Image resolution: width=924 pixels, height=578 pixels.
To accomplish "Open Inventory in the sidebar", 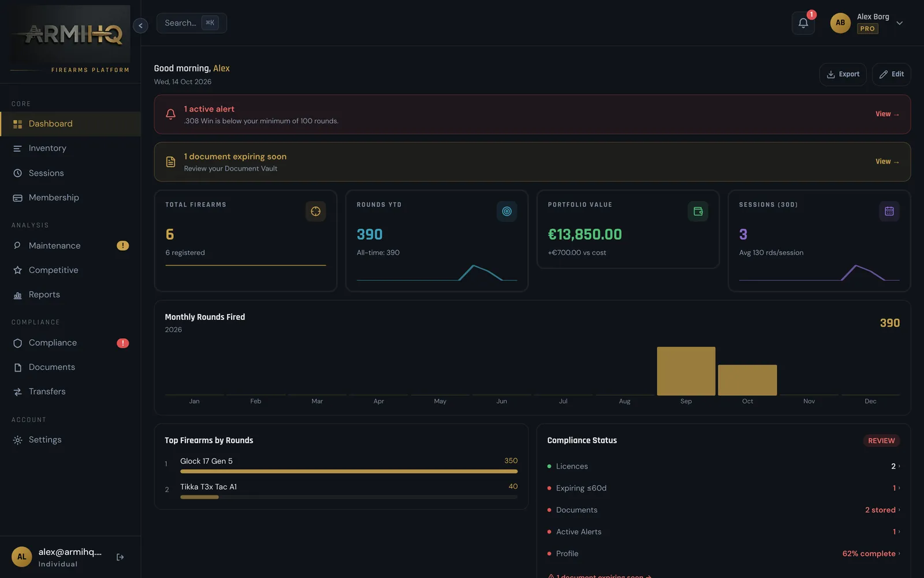I will click(70, 149).
